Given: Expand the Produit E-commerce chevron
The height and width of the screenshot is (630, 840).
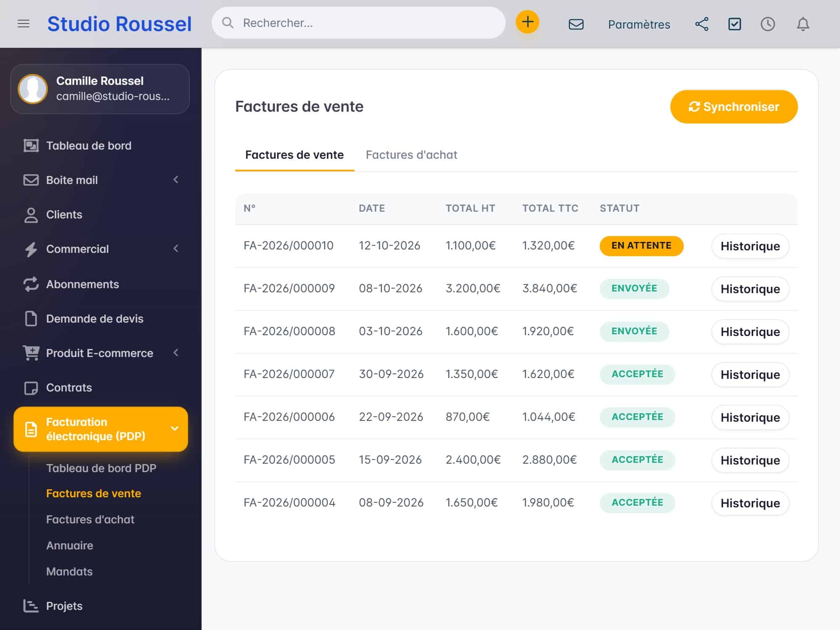Looking at the screenshot, I should [176, 353].
